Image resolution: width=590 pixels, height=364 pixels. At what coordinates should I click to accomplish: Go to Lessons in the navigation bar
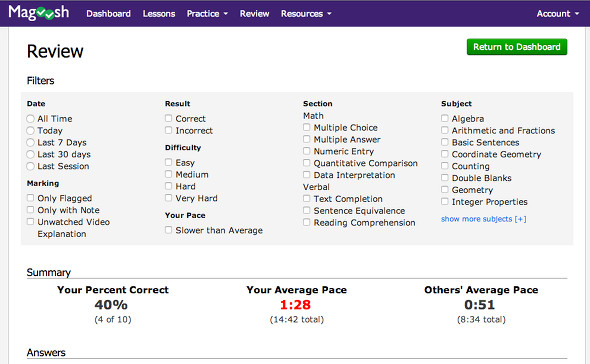(159, 14)
